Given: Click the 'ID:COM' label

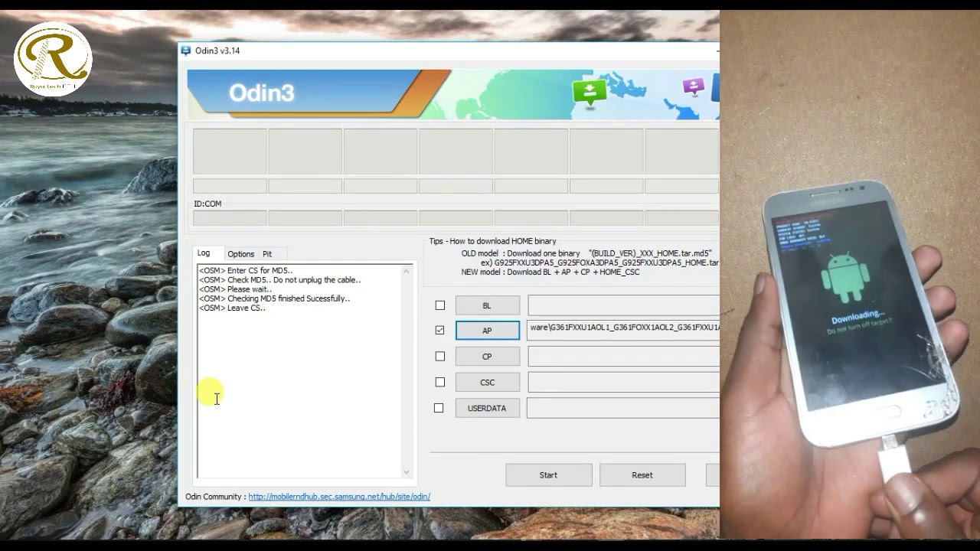Looking at the screenshot, I should pos(207,204).
